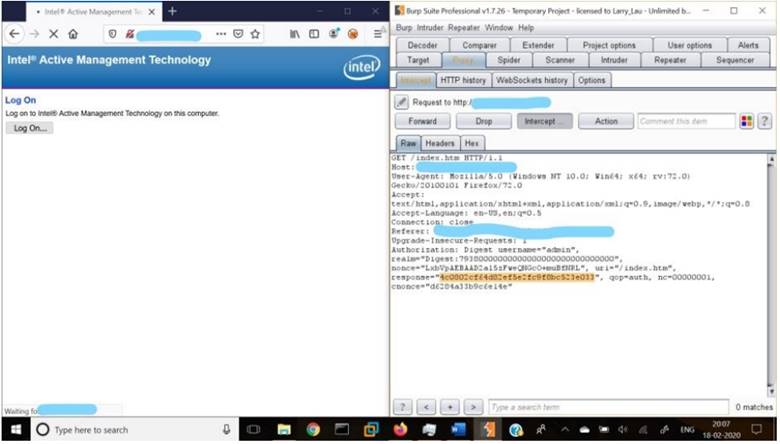This screenshot has width=780, height=444.
Task: Select the Raw request view tab
Action: [408, 143]
